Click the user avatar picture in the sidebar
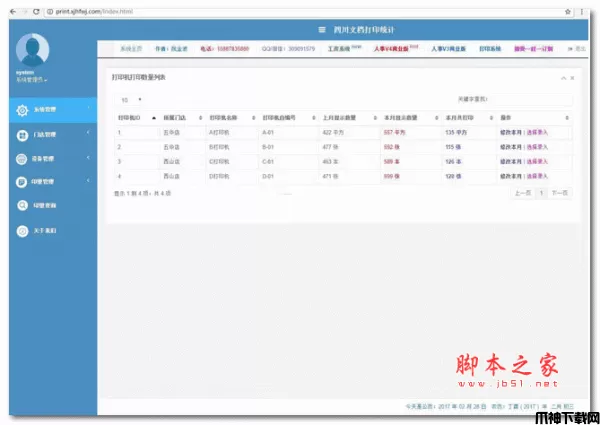 tap(33, 50)
